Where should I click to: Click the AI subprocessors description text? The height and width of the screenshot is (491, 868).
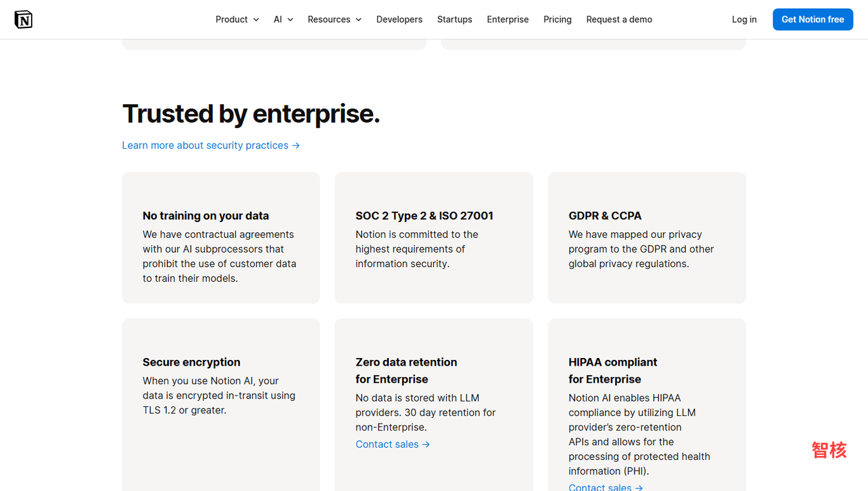coord(220,256)
